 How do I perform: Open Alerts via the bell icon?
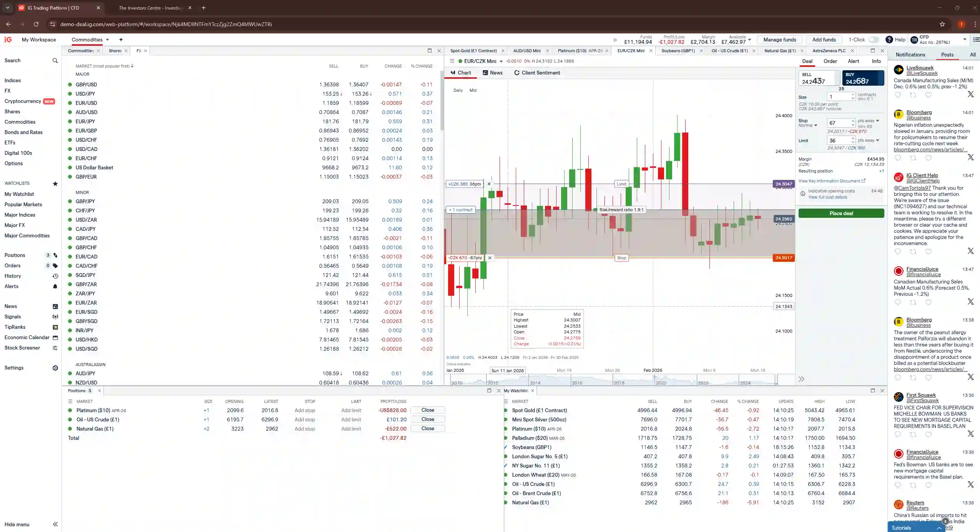[x=55, y=286]
